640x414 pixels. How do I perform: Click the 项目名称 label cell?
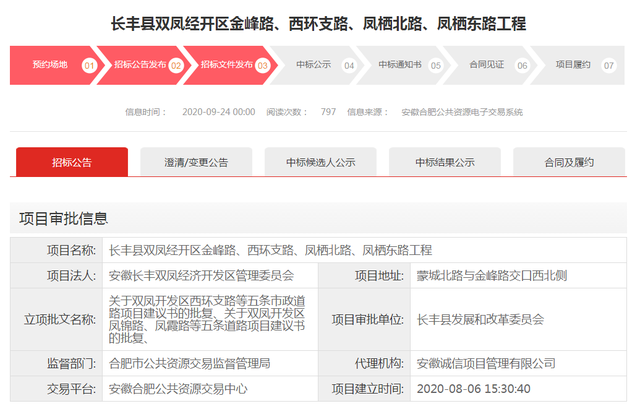pos(57,250)
